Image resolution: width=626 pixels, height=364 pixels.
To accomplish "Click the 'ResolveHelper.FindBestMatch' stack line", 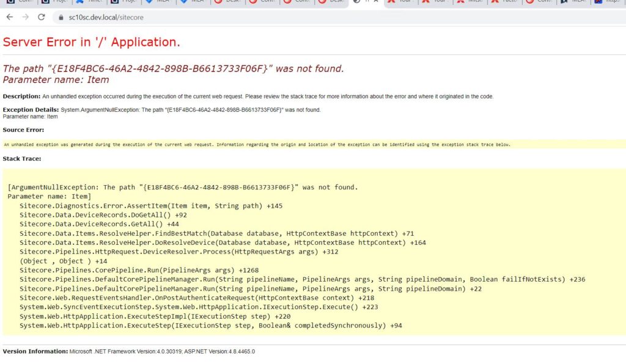I will pyautogui.click(x=217, y=234).
